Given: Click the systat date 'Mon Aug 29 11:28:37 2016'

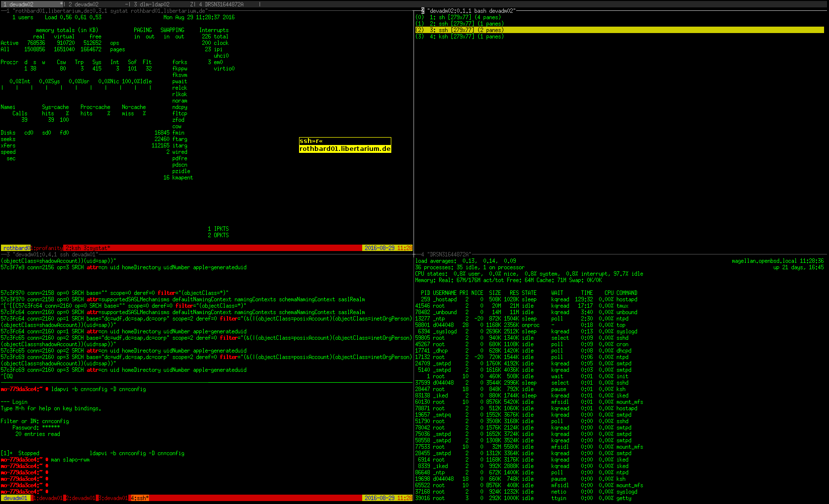Looking at the screenshot, I should 199,17.
